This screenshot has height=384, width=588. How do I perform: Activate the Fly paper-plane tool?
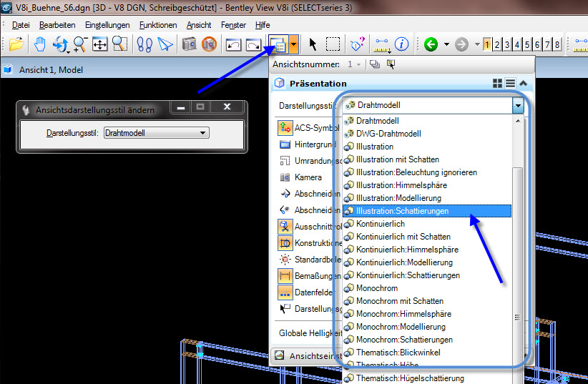(165, 44)
